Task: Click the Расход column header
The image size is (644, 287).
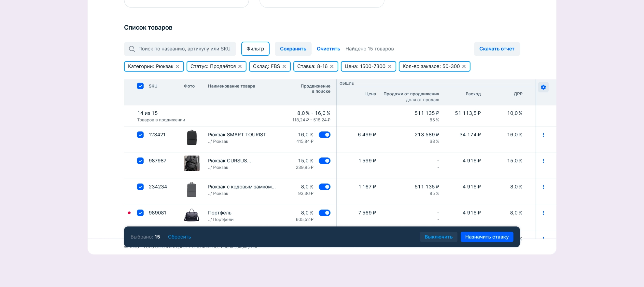Action: pos(473,94)
